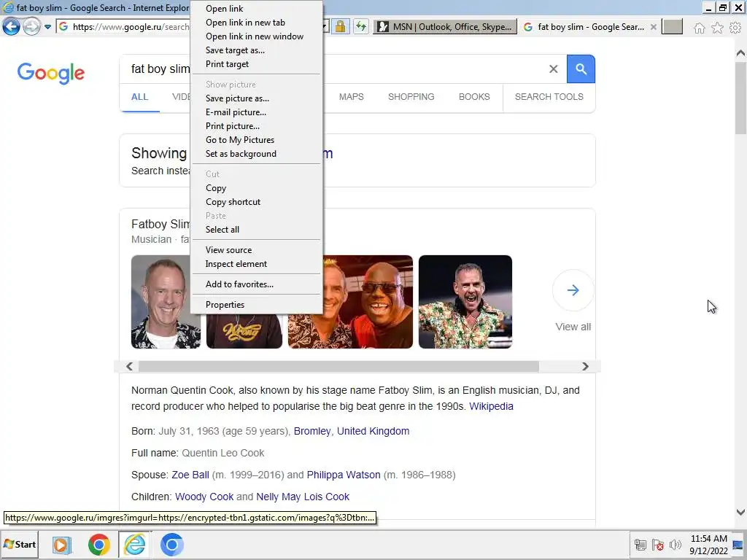Open the Wikipedia link
747x560 pixels.
[x=491, y=406]
